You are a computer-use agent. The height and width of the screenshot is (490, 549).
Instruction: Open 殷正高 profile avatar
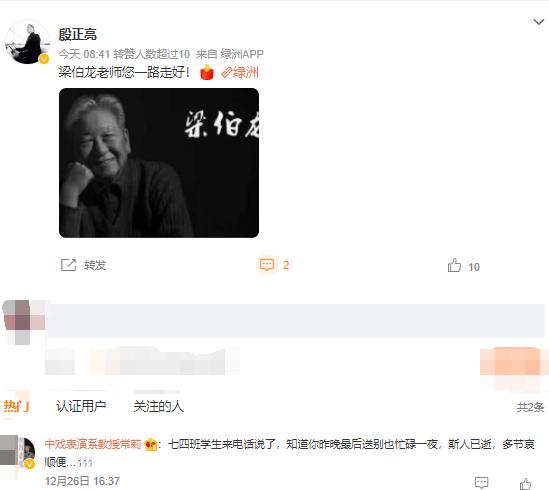[x=27, y=42]
